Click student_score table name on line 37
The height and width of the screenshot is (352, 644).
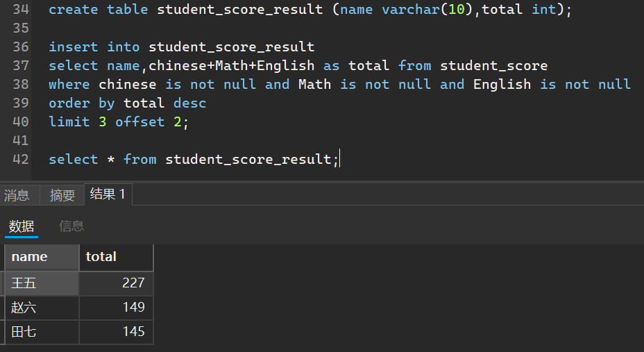[x=493, y=66]
